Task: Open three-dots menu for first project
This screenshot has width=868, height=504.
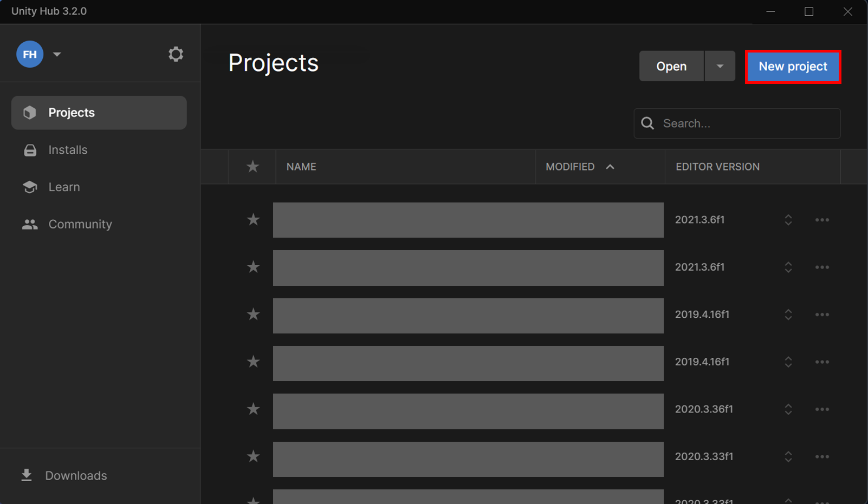Action: pyautogui.click(x=822, y=220)
